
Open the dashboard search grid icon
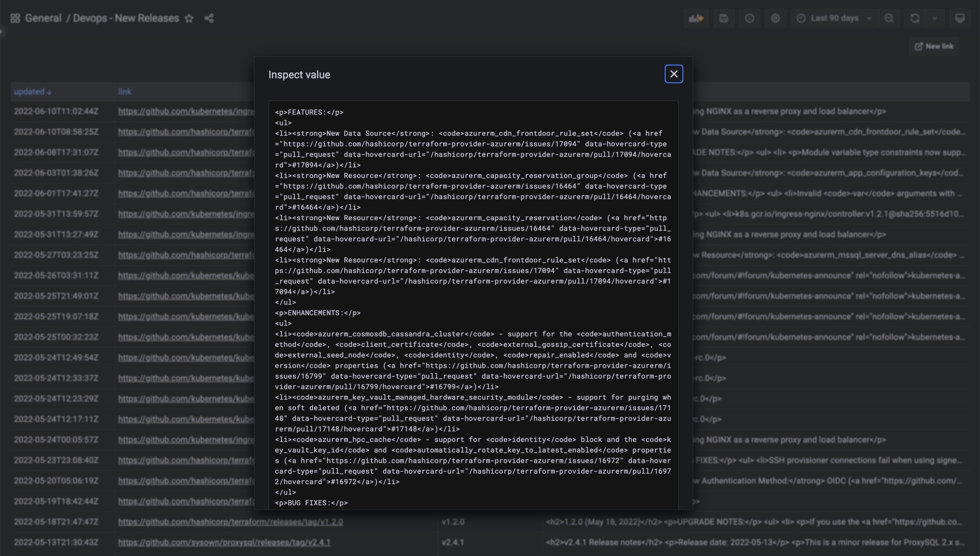click(15, 18)
